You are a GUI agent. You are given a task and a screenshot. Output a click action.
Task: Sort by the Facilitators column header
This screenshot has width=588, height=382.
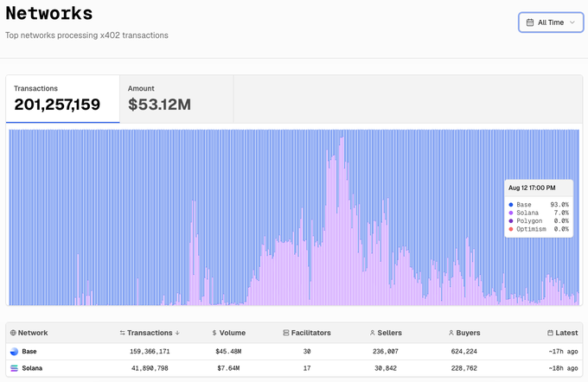(307, 333)
